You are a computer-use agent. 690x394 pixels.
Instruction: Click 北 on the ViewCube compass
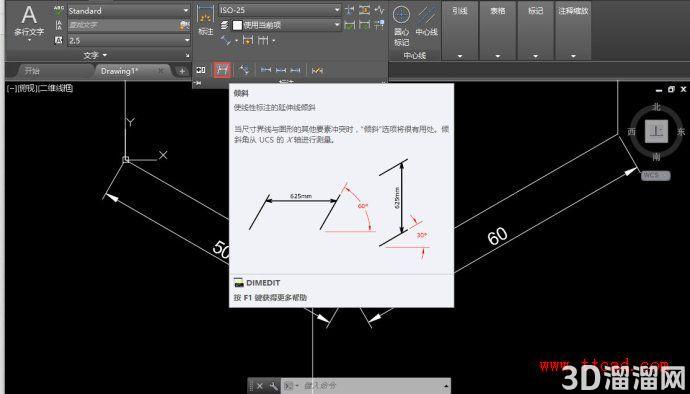(657, 107)
